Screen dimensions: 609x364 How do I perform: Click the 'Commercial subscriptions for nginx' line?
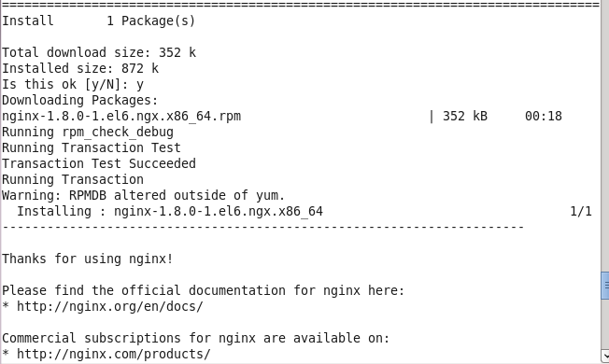pos(196,339)
